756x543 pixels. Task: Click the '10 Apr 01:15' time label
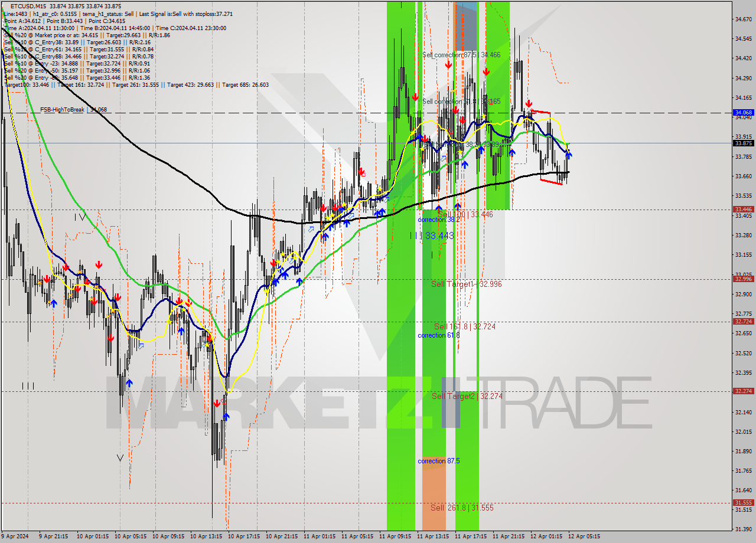click(x=92, y=537)
